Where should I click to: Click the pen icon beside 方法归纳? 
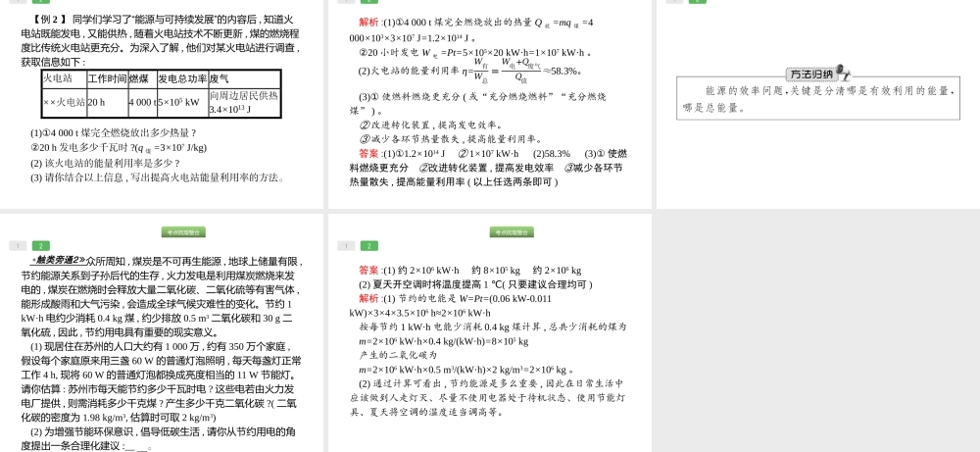point(843,72)
